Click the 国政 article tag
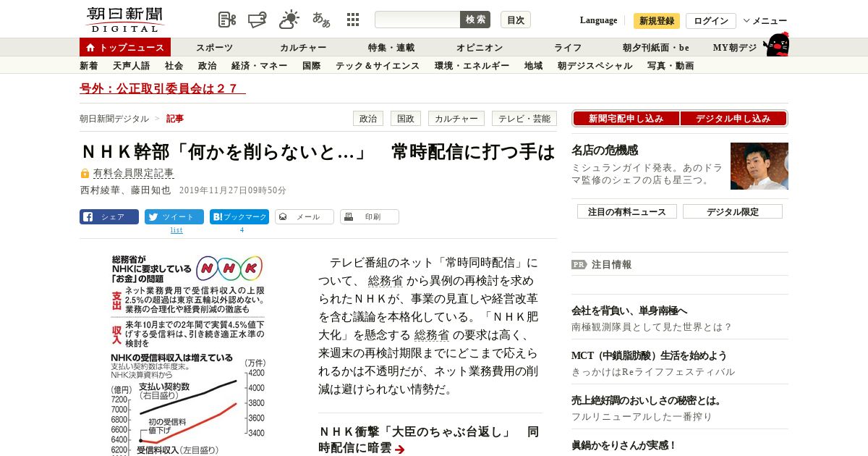The width and height of the screenshot is (868, 456). (x=406, y=119)
